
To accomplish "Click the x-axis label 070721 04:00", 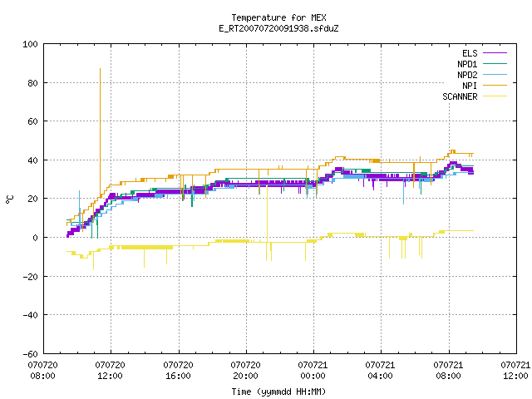I will point(381,371).
